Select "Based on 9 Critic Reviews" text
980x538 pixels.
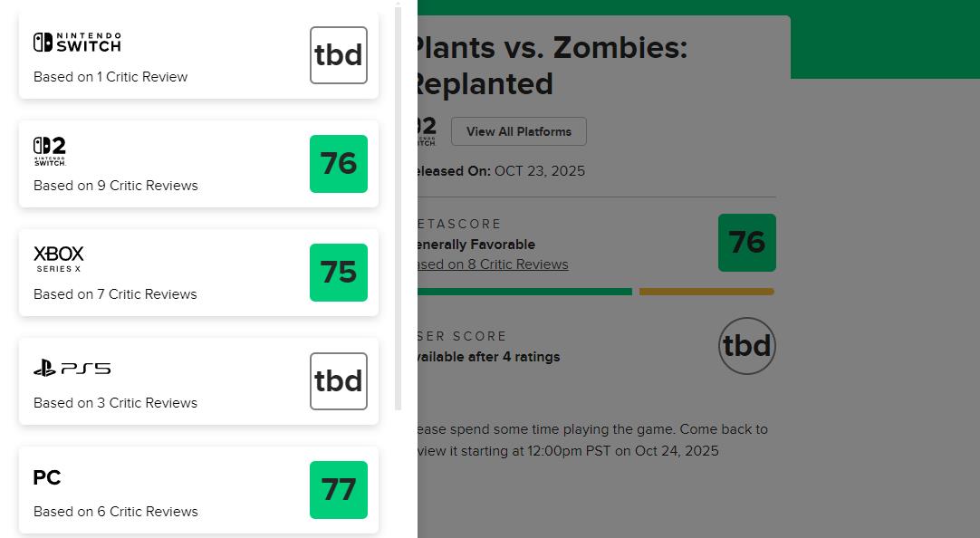tap(116, 186)
